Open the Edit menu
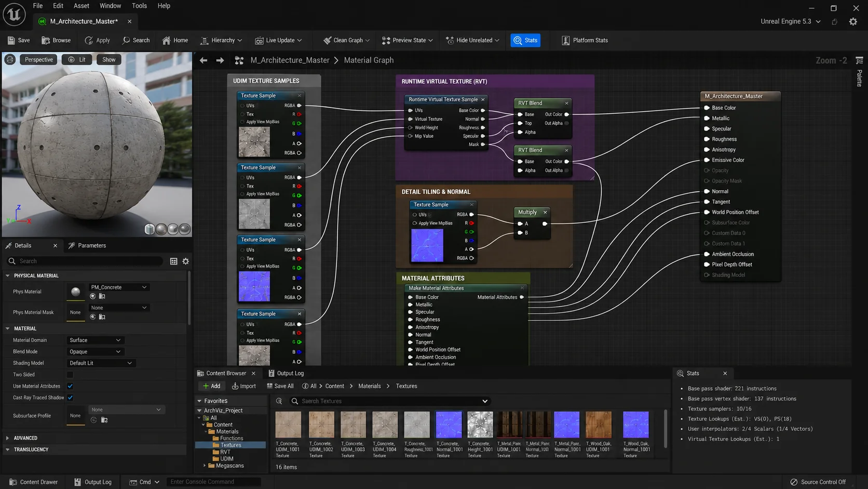 tap(58, 6)
